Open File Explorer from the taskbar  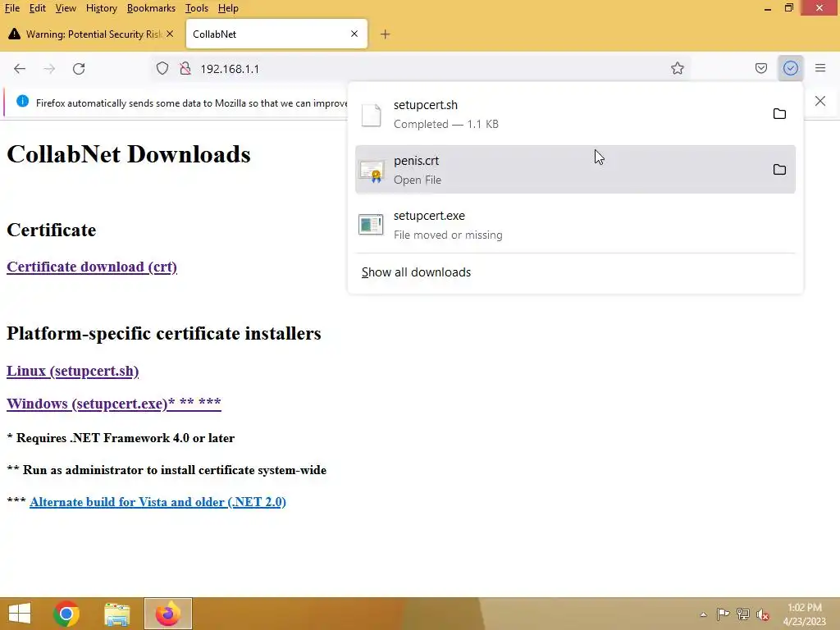116,614
